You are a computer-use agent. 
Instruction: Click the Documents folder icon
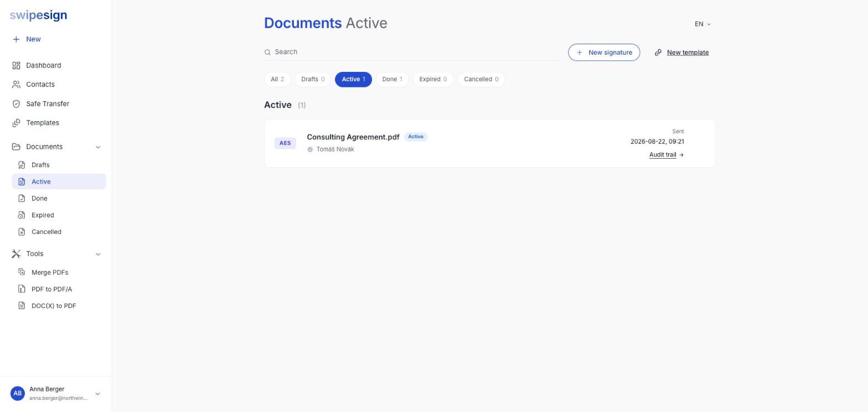[16, 147]
